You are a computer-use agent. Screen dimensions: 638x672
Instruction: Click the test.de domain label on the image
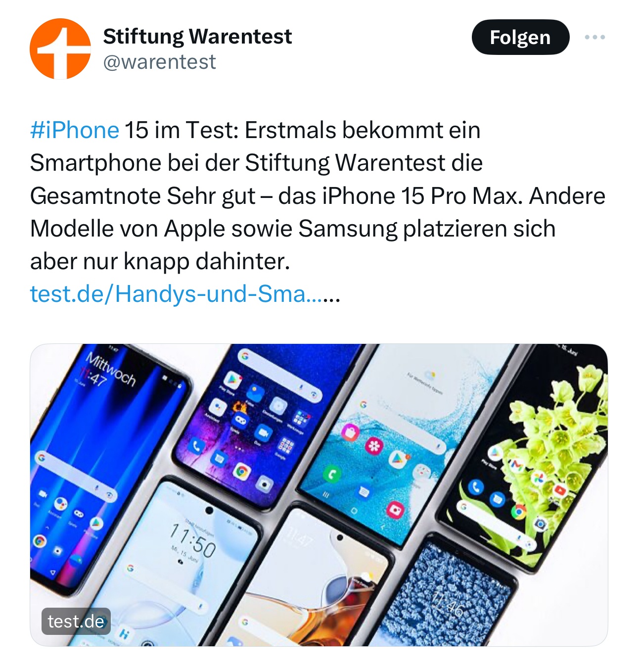pos(76,621)
